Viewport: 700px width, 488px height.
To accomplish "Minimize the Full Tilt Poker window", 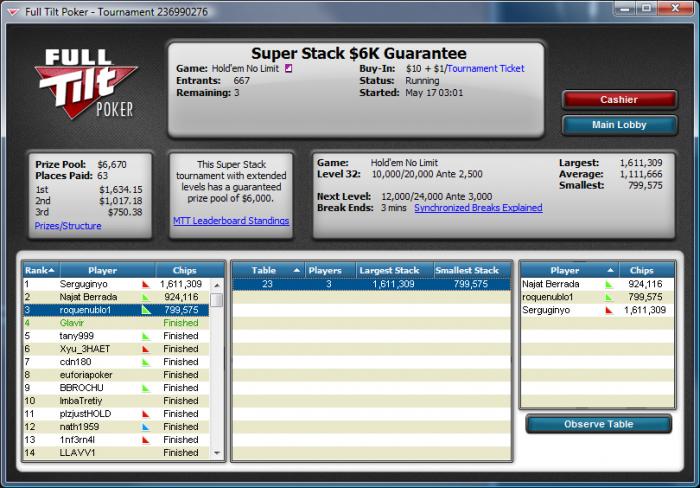I will 626,8.
